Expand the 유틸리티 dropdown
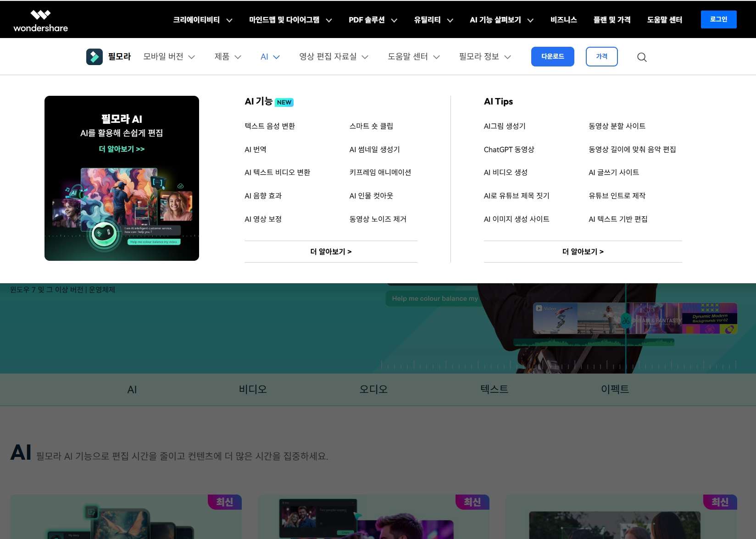The height and width of the screenshot is (539, 756). point(434,20)
